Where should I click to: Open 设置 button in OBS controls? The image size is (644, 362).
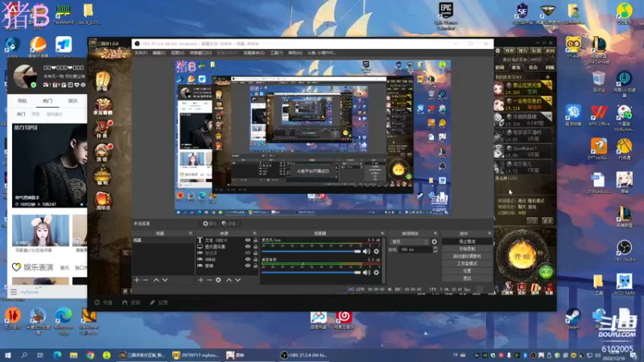[x=467, y=271]
